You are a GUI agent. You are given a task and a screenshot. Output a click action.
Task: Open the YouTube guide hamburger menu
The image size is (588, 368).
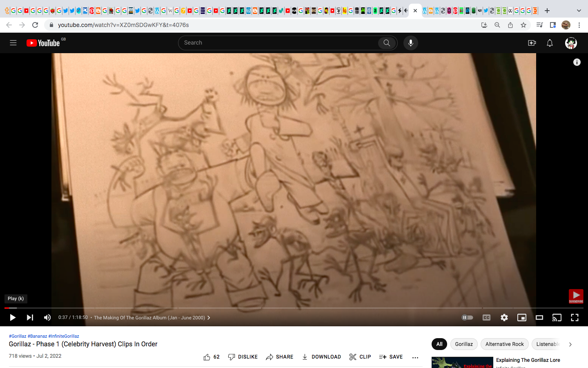(13, 43)
